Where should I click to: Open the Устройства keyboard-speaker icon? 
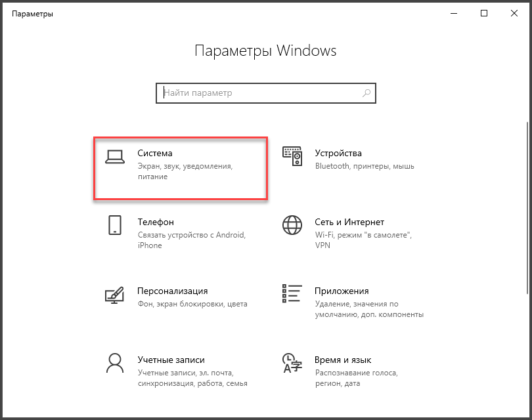[292, 156]
